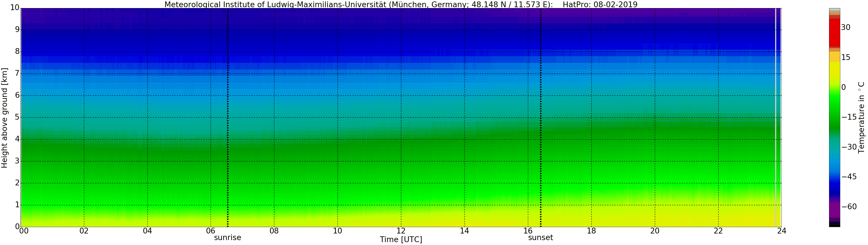Click the height axis tick label '4'
Viewport: 868px width, 245px height.
click(x=17, y=139)
